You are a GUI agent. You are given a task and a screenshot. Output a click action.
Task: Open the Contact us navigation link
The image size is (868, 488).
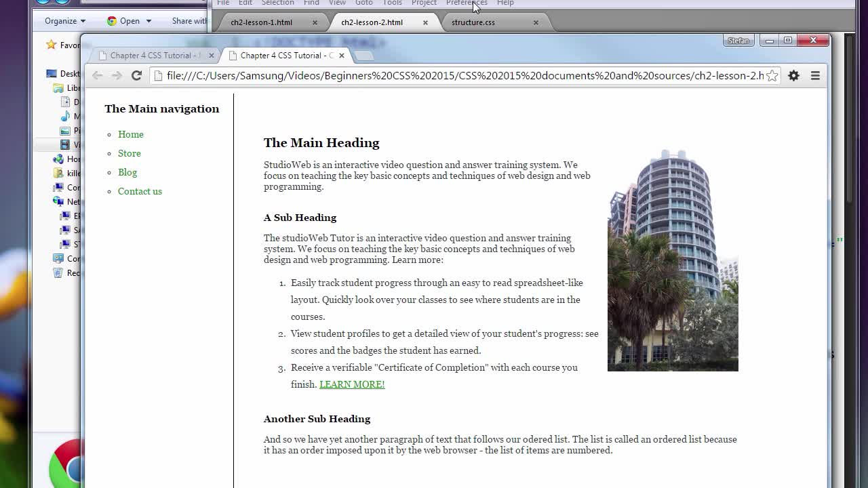(140, 191)
